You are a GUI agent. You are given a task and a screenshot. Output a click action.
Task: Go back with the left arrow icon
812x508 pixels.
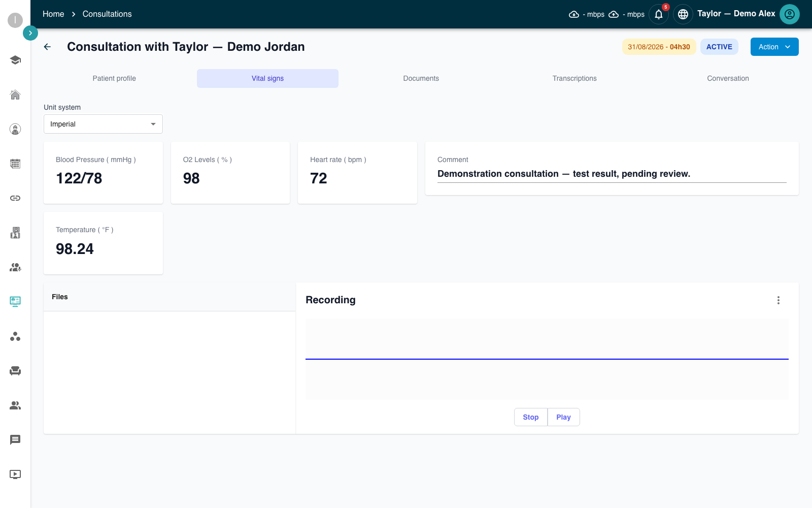coord(48,47)
